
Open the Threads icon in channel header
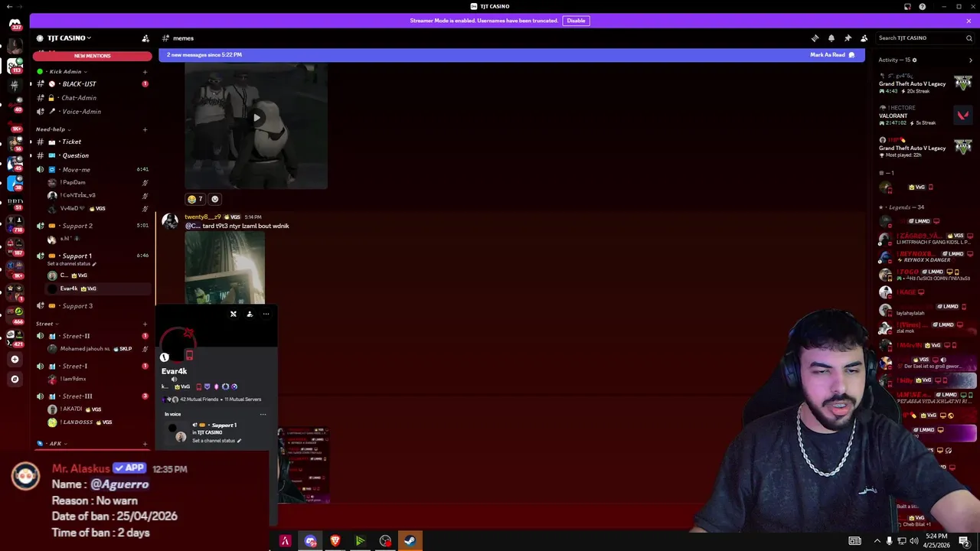coord(815,38)
